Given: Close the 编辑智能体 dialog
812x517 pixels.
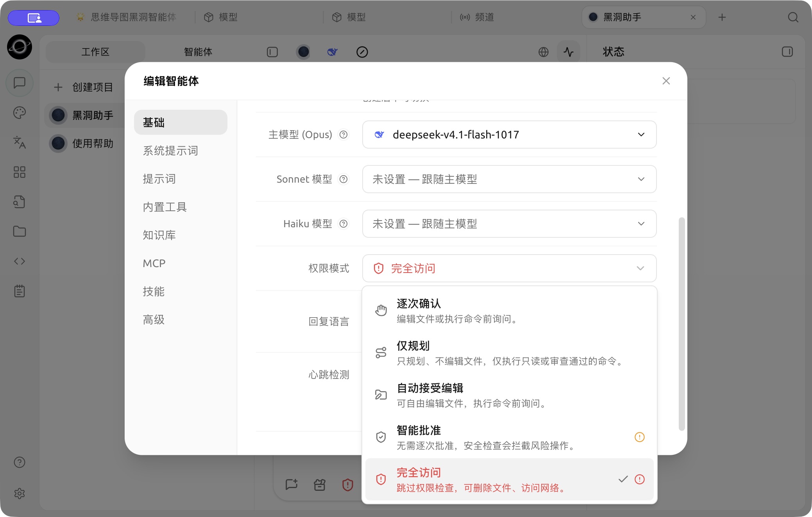Looking at the screenshot, I should tap(666, 81).
